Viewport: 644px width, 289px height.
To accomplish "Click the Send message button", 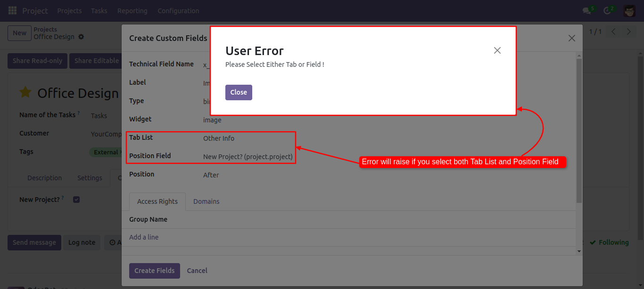I will 34,242.
